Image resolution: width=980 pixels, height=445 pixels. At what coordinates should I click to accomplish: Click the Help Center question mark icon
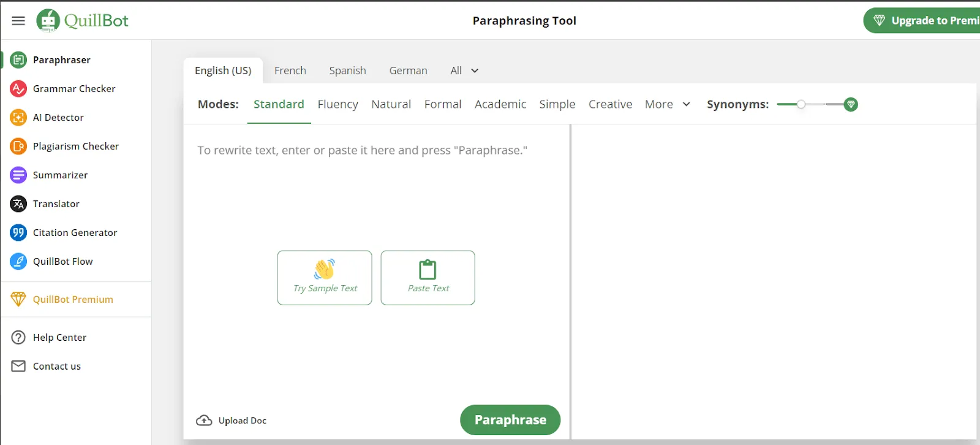click(x=18, y=338)
